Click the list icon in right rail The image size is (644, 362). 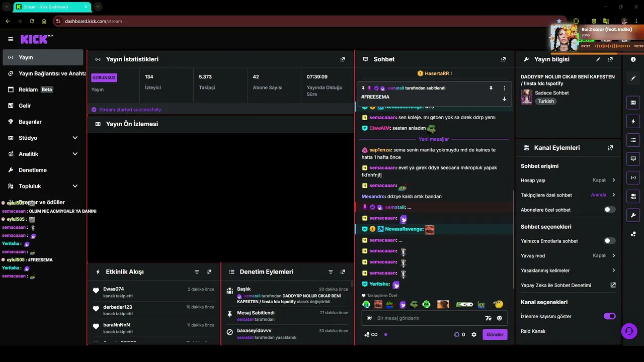[x=633, y=140]
